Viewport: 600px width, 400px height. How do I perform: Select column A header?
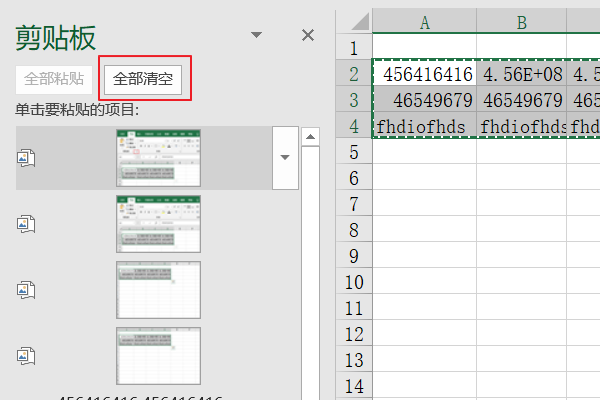pos(424,22)
